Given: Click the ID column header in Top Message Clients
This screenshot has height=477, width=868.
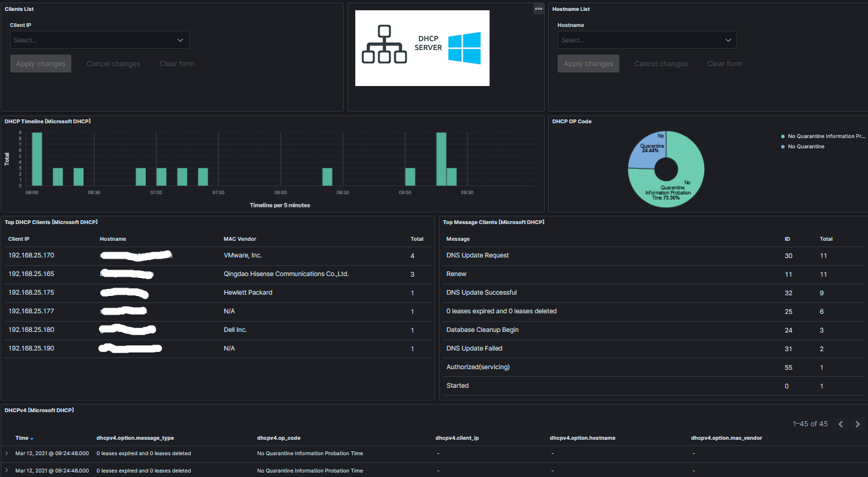Looking at the screenshot, I should [787, 239].
